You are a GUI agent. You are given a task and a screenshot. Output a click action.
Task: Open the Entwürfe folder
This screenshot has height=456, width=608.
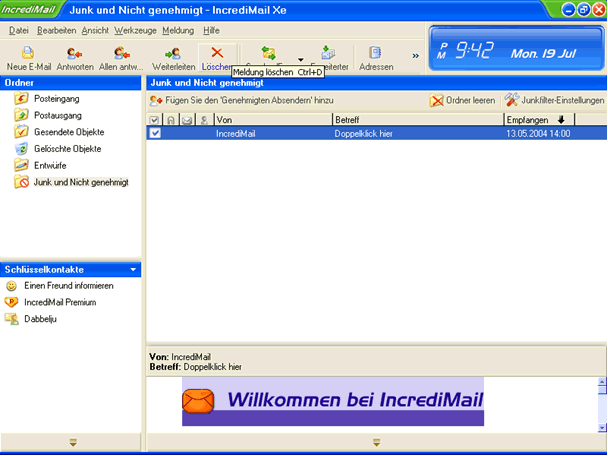click(x=50, y=166)
